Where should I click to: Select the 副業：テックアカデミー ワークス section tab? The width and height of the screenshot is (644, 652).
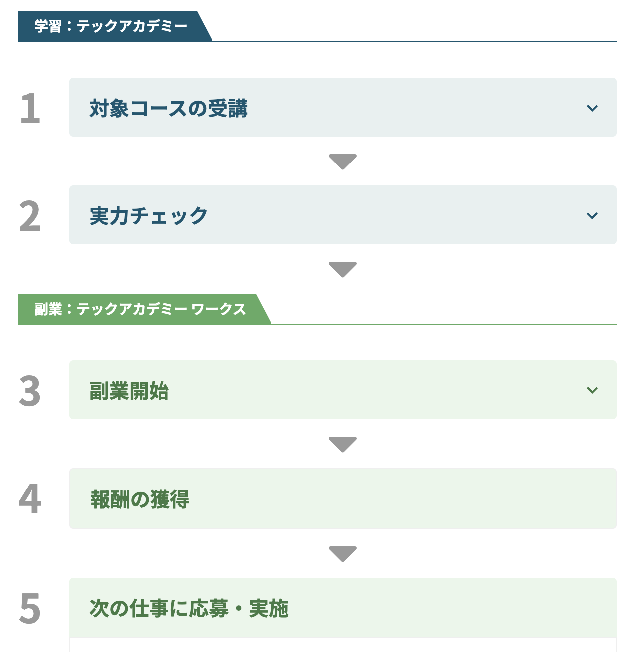pyautogui.click(x=140, y=309)
